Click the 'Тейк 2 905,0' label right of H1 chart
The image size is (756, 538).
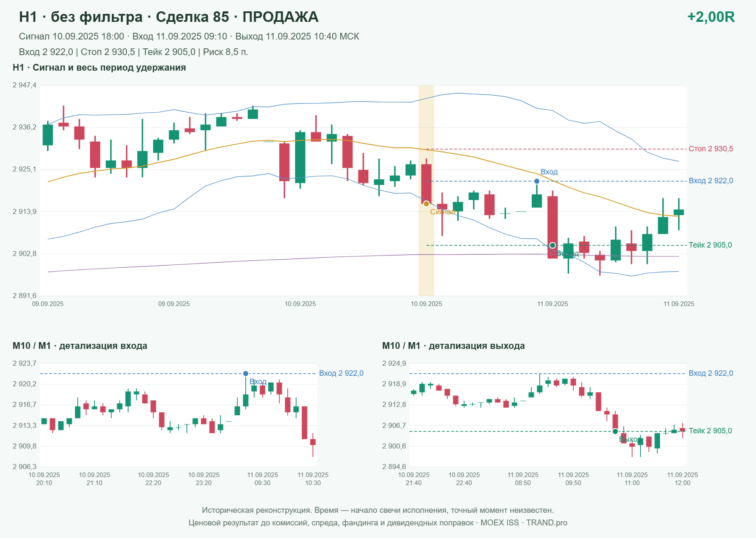click(x=710, y=245)
